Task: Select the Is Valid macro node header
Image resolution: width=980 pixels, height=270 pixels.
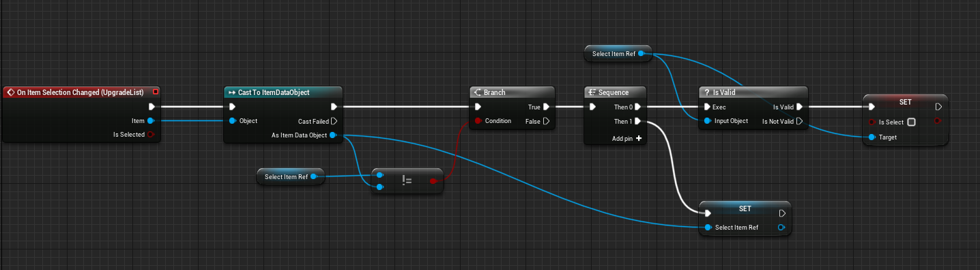Action: (753, 92)
